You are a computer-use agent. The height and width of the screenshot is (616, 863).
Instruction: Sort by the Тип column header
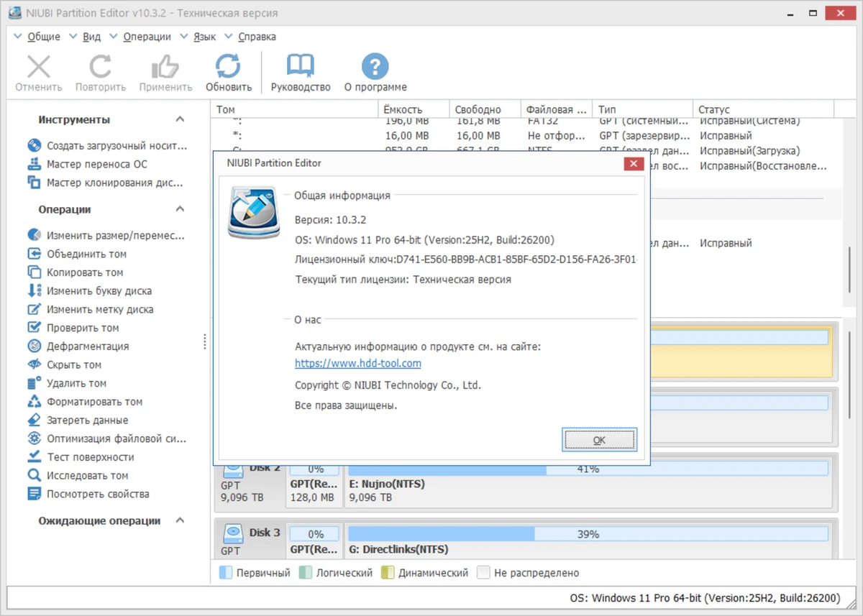(642, 109)
